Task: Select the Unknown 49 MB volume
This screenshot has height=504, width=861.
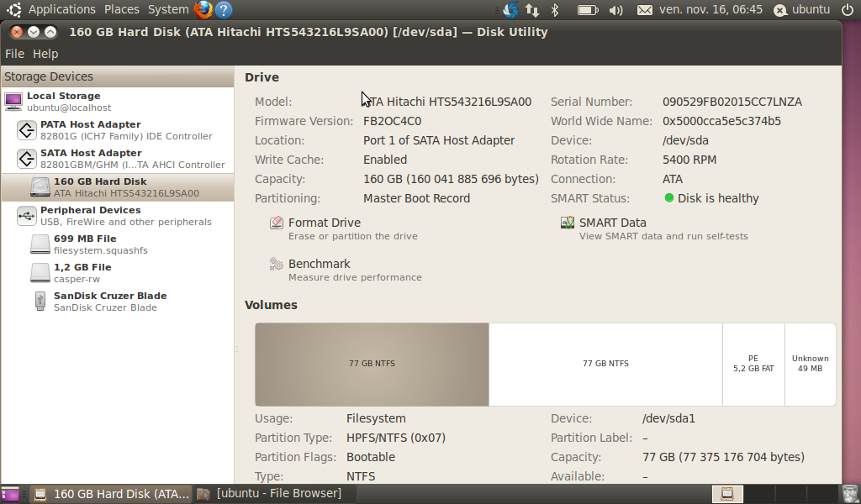Action: point(810,365)
